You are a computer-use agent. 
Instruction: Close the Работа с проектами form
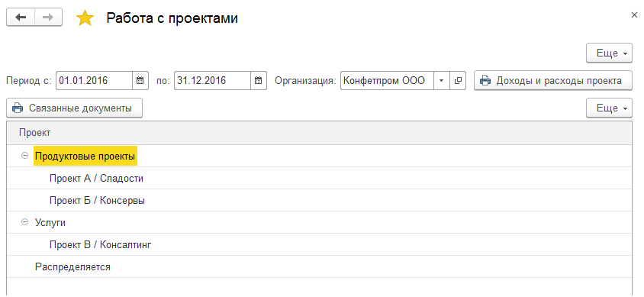634,15
